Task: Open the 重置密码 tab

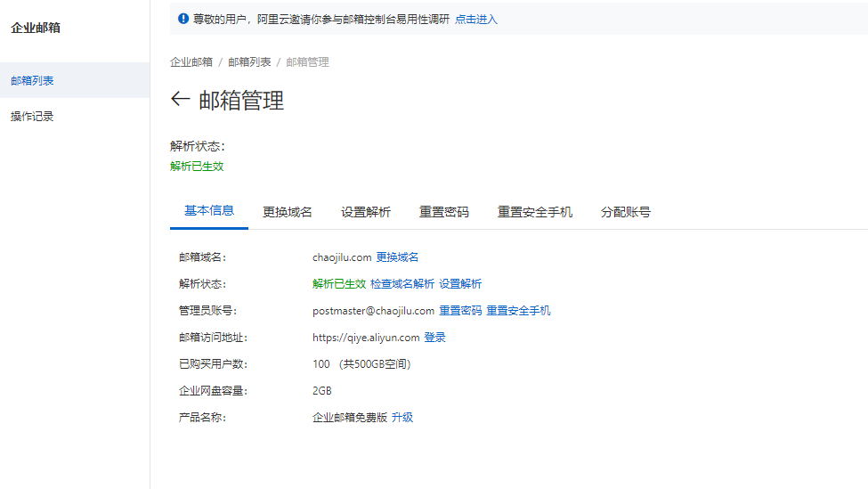Action: [x=444, y=212]
